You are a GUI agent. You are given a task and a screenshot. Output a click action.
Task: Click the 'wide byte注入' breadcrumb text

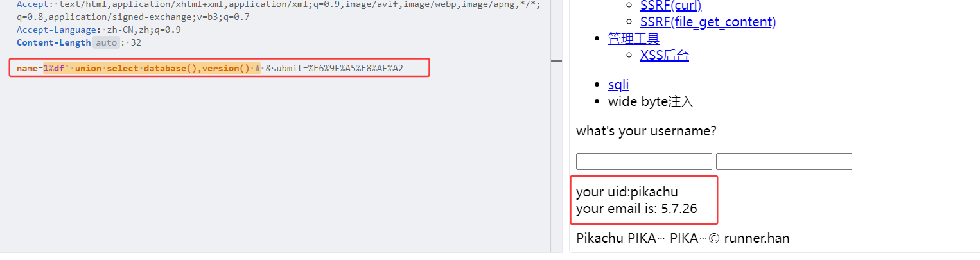tap(651, 101)
